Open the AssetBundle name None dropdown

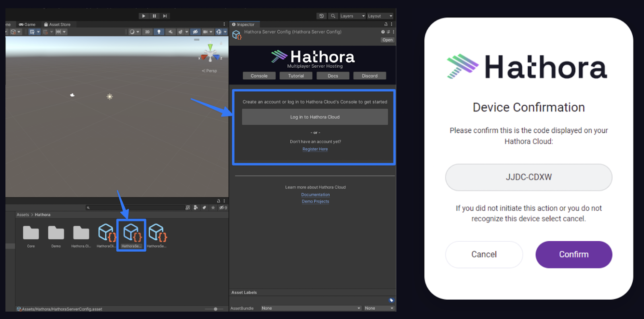(x=311, y=308)
